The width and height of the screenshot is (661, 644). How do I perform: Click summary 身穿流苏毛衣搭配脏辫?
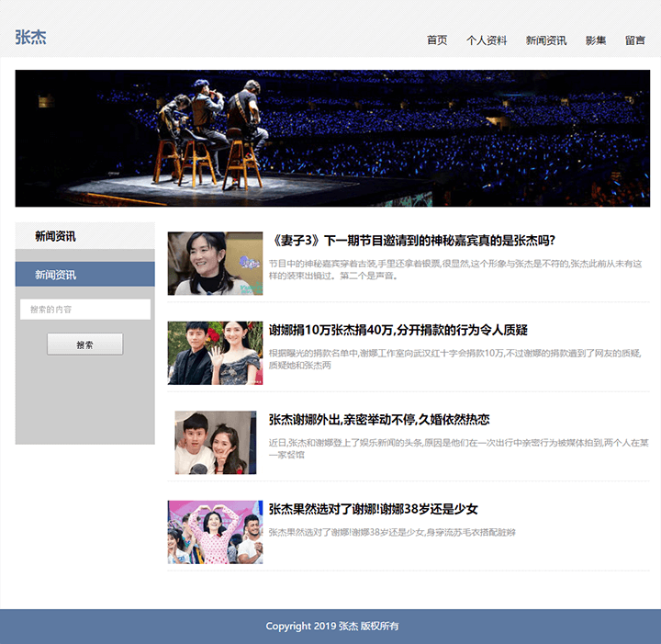[393, 532]
